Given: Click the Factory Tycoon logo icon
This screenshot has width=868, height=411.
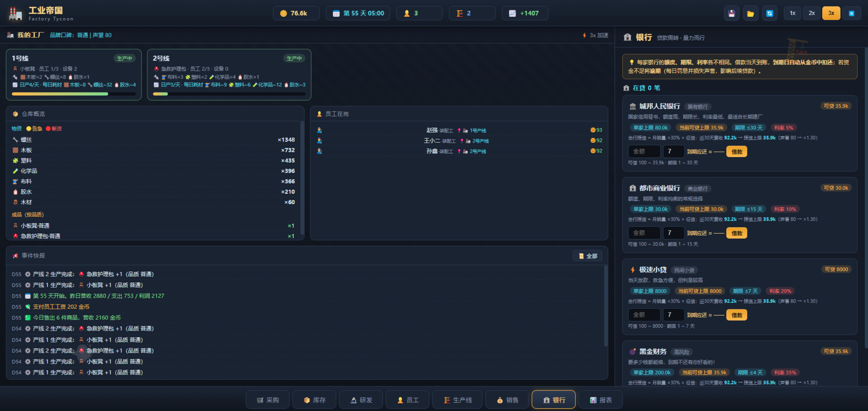Looking at the screenshot, I should coord(15,13).
